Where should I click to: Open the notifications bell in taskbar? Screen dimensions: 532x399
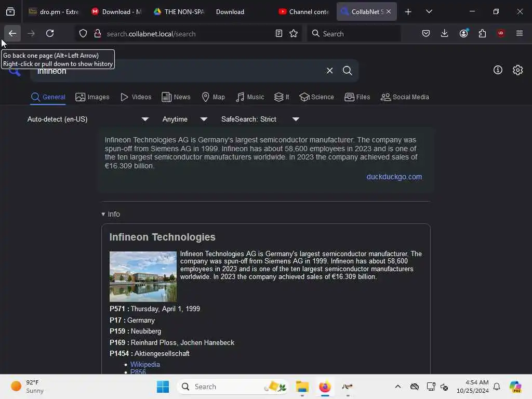click(x=497, y=387)
